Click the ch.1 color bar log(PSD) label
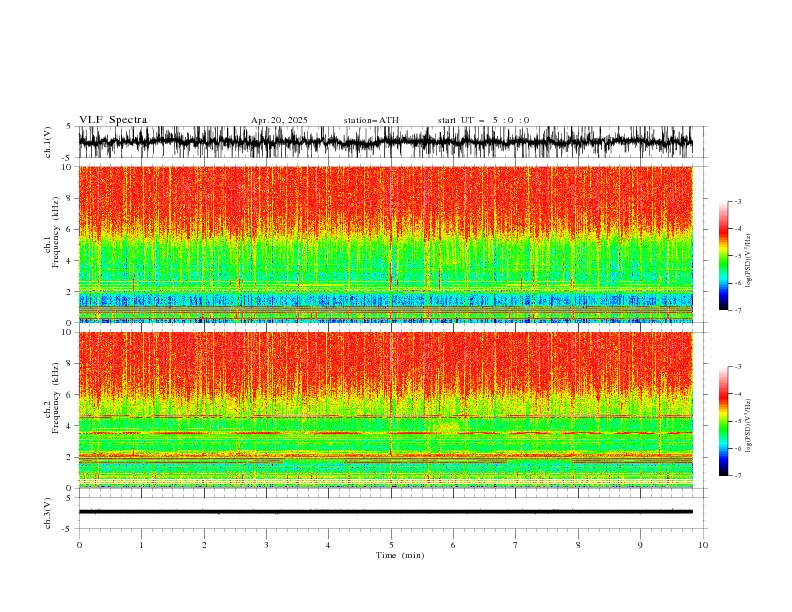Screen dimensions: 792x612 click(x=749, y=261)
